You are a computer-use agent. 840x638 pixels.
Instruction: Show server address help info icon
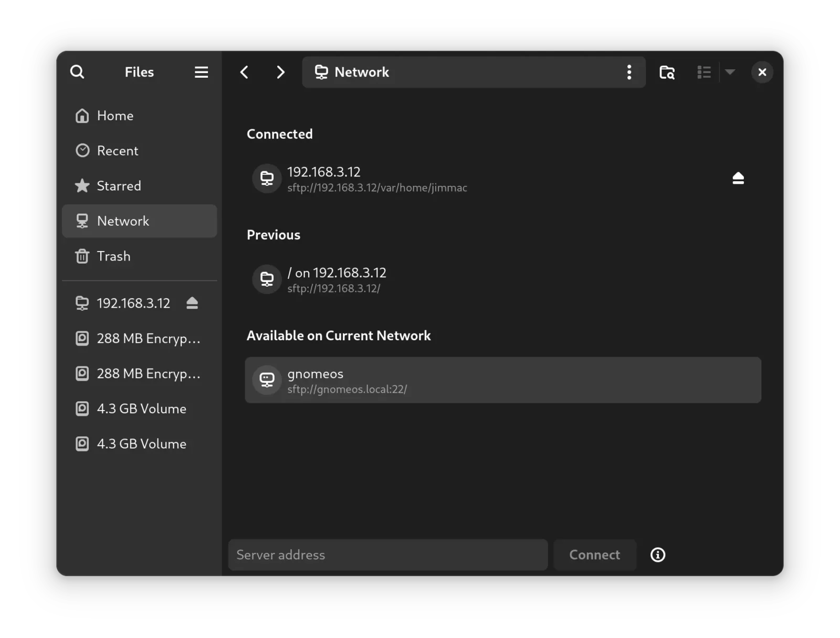pos(657,555)
